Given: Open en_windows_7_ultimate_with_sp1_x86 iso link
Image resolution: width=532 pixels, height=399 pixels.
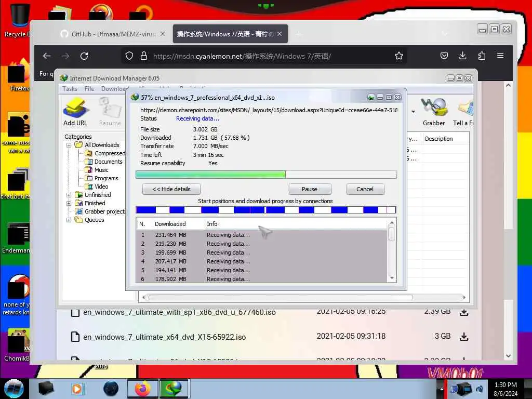Looking at the screenshot, I should pyautogui.click(x=179, y=312).
